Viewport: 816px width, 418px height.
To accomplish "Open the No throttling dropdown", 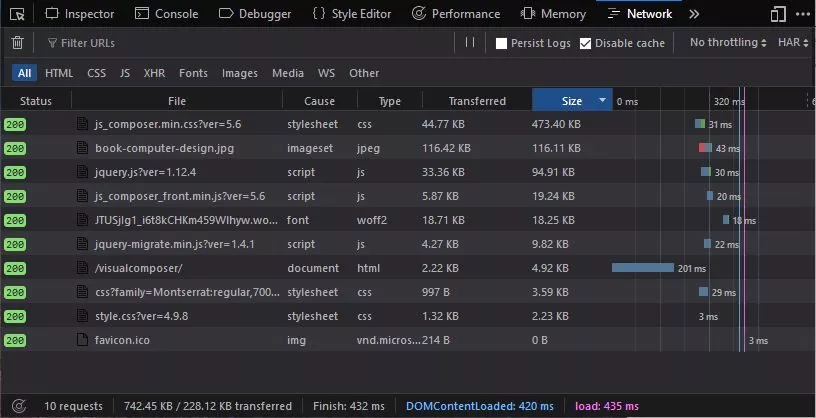I will pos(728,43).
